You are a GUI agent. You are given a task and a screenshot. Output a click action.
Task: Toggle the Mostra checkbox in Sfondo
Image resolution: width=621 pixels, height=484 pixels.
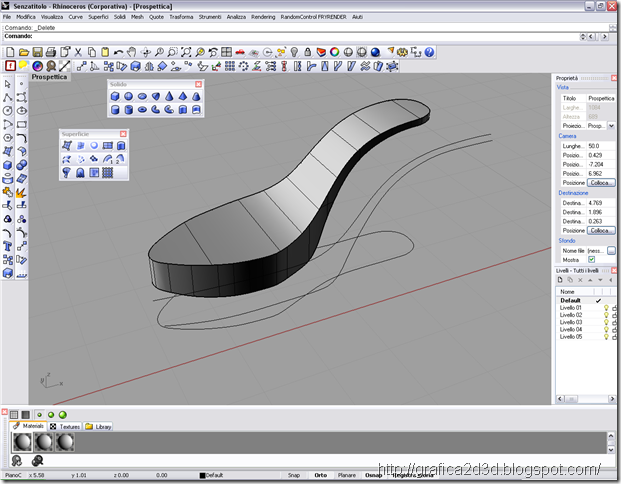pos(591,260)
